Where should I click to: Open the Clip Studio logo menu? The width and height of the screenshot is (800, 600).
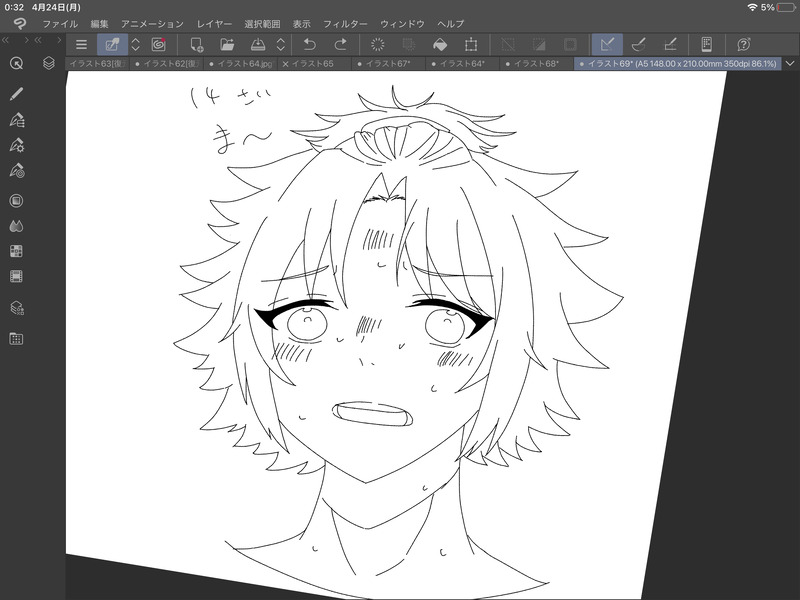(x=19, y=23)
